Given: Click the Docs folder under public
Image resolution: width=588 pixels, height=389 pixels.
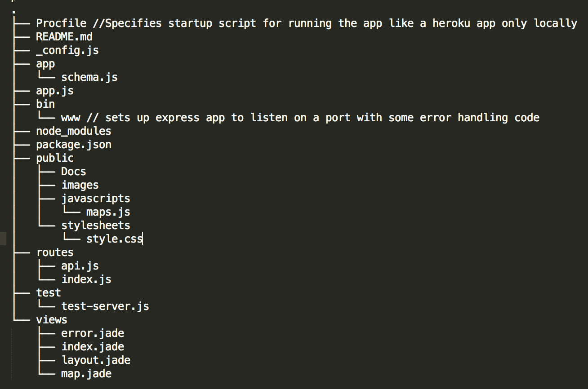Looking at the screenshot, I should (x=73, y=172).
